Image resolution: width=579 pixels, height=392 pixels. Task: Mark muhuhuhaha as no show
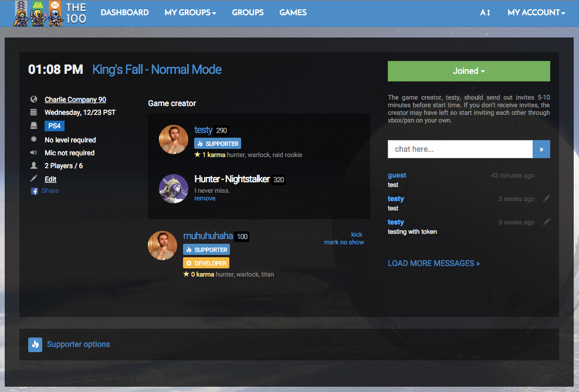click(344, 242)
